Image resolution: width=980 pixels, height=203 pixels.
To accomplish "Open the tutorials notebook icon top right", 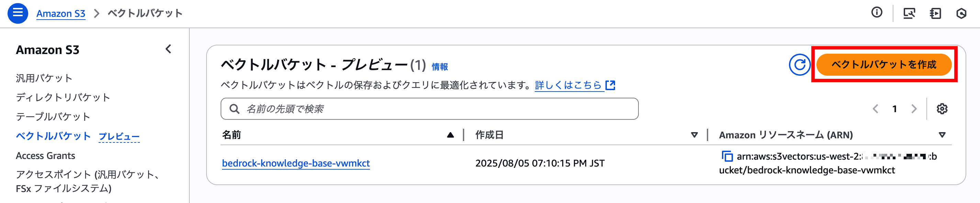I will pos(935,13).
